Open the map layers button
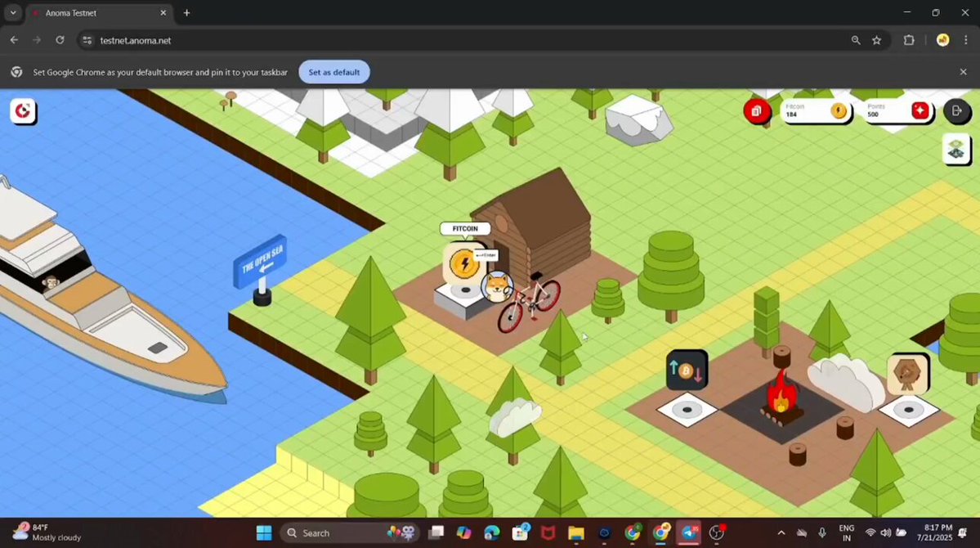The height and width of the screenshot is (548, 980). 955,150
